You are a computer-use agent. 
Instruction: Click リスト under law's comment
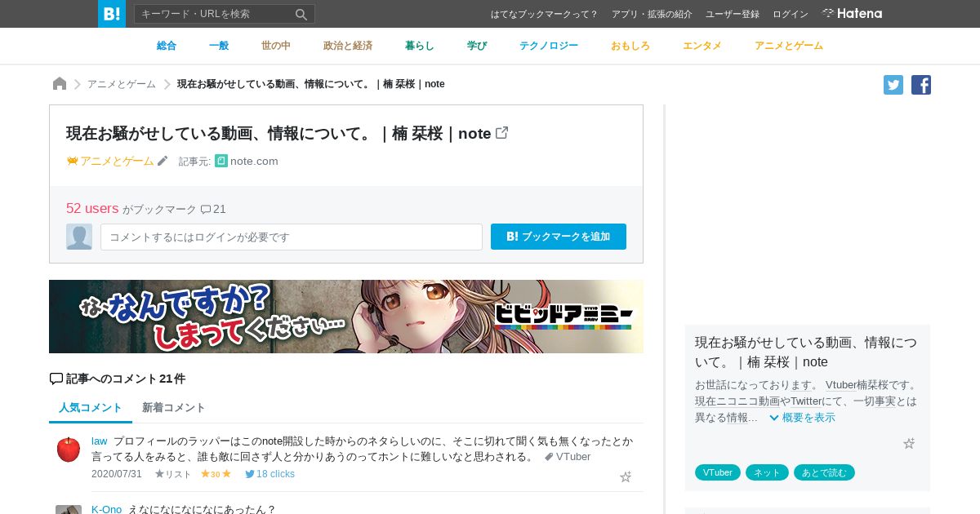(x=173, y=474)
